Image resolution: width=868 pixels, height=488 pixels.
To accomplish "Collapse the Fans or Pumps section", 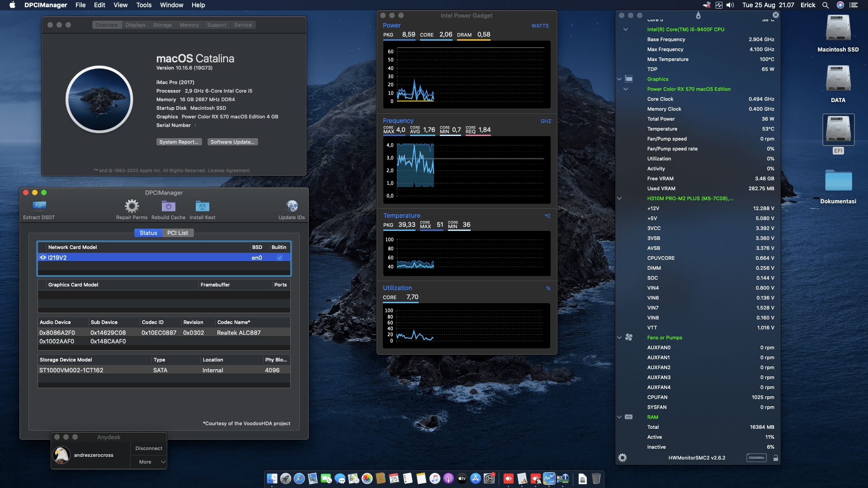I will pyautogui.click(x=619, y=338).
